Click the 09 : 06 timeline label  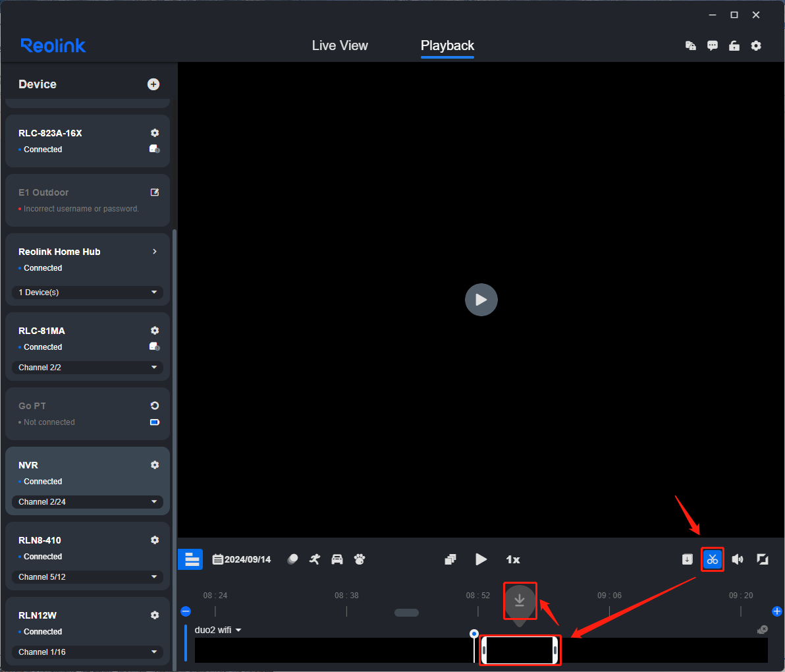point(609,596)
